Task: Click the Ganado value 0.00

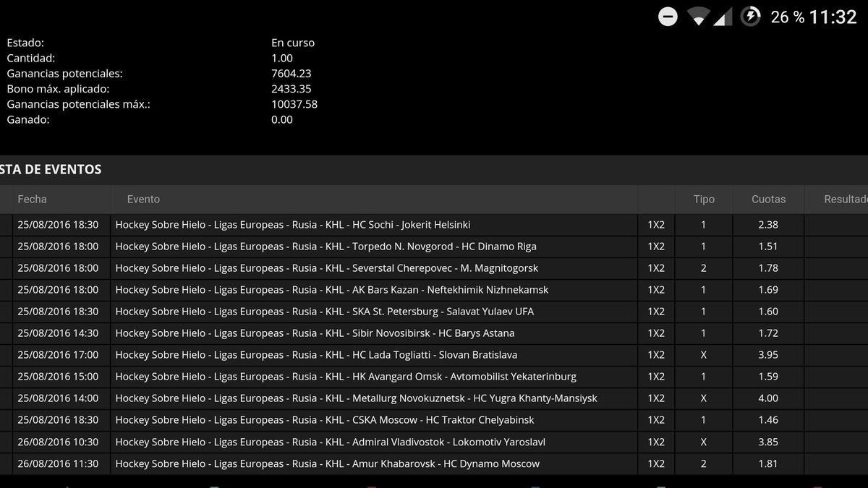Action: click(282, 119)
